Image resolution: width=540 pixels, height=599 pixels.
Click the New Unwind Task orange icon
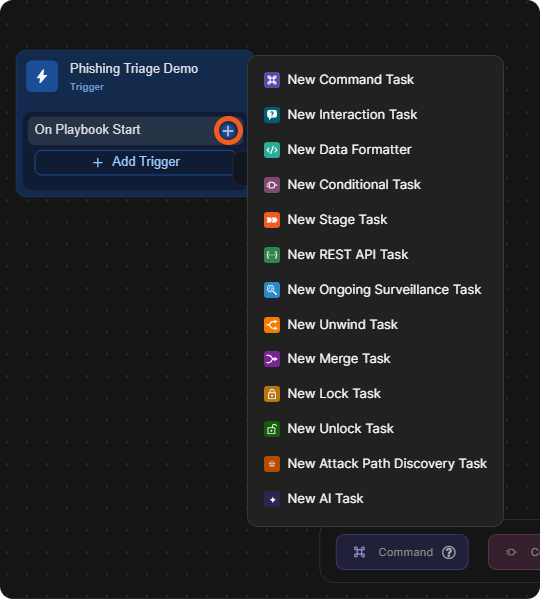coord(272,325)
